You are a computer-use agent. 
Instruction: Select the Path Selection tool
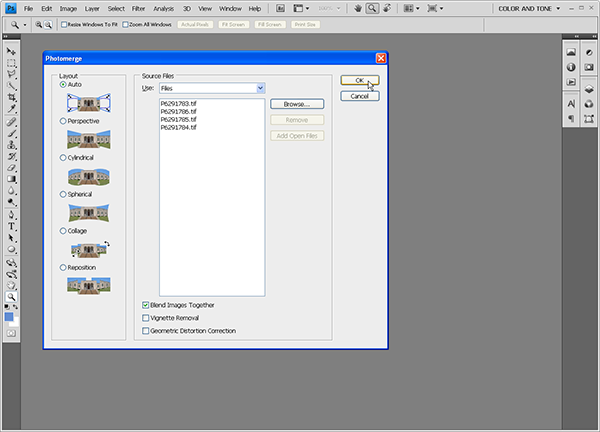(x=11, y=238)
